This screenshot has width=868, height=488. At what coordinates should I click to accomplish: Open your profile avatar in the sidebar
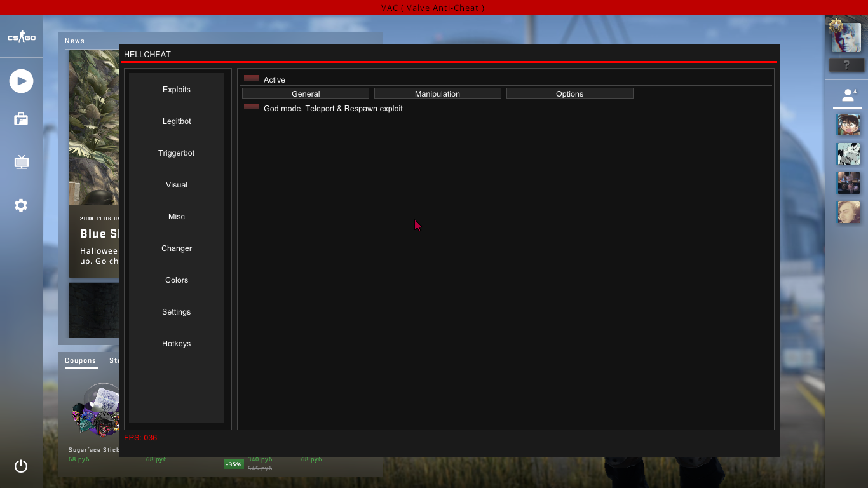(846, 37)
